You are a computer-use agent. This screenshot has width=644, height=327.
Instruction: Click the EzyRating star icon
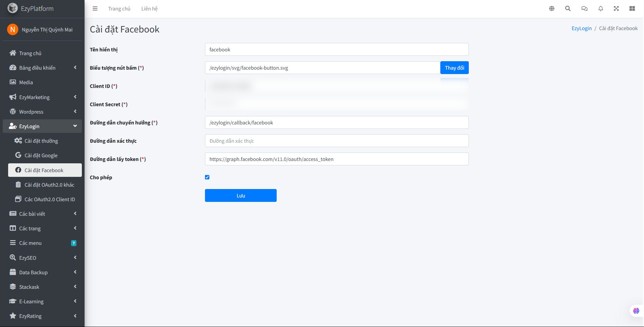(13, 316)
